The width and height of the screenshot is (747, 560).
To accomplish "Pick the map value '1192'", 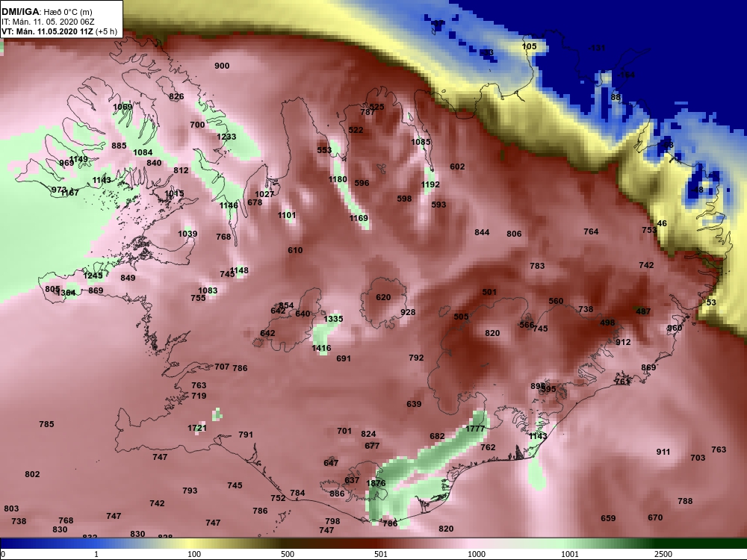I will point(430,184).
